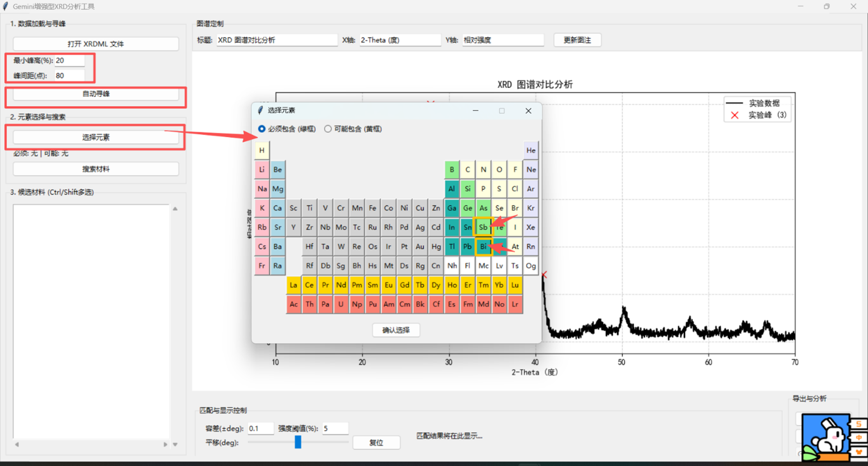Screen dimensions: 868x466
Task: Select the La tile in the lanthanide row
Action: [x=293, y=285]
